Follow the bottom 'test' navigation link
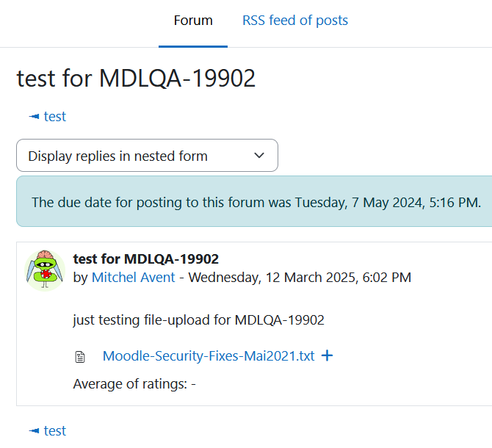Viewport: 492px width, 448px height. pos(55,431)
